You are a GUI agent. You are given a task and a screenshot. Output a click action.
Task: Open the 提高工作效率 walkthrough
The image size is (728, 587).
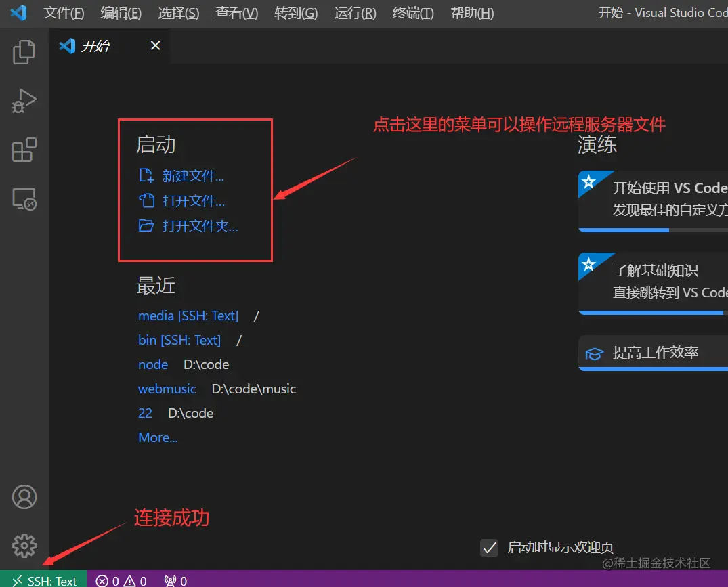point(654,352)
